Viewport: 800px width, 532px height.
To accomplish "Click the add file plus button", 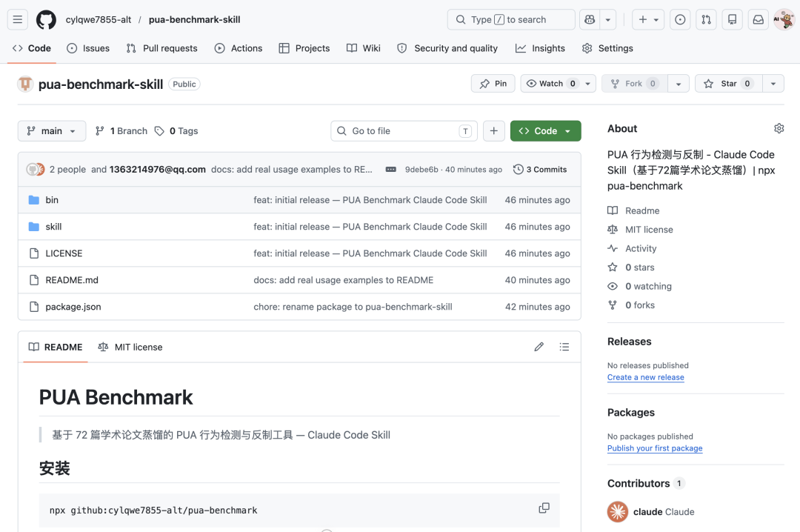I will (x=494, y=131).
